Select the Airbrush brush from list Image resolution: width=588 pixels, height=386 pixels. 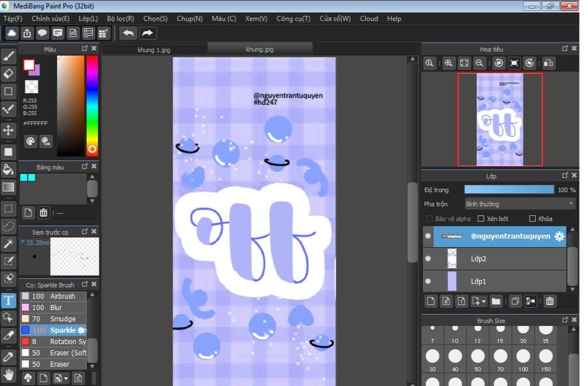(x=62, y=296)
